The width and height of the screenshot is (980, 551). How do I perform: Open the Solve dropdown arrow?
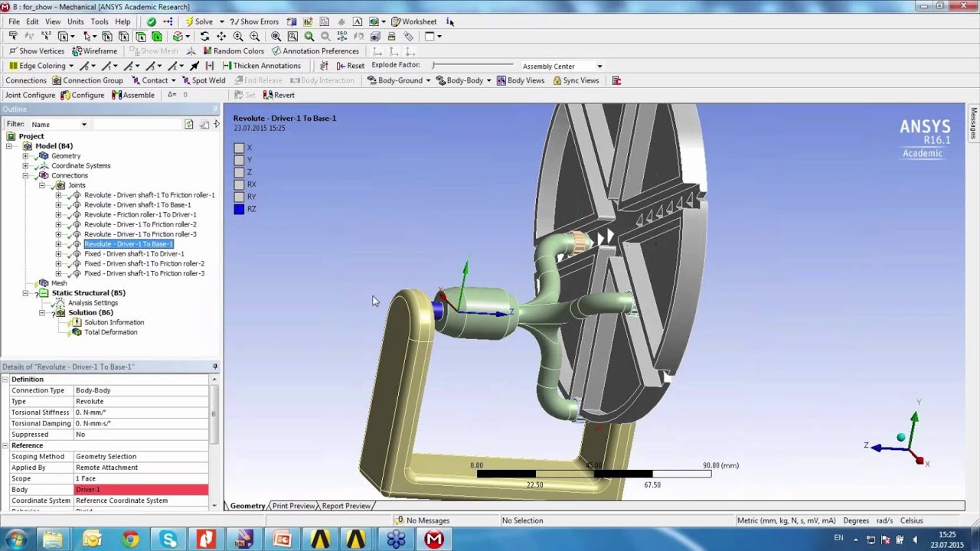point(222,21)
